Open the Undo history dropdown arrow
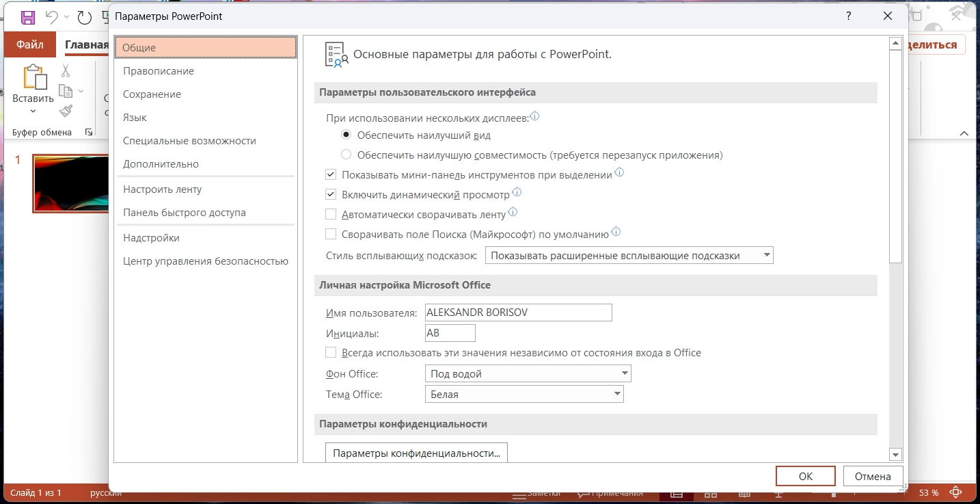Image resolution: width=980 pixels, height=504 pixels. (x=66, y=17)
